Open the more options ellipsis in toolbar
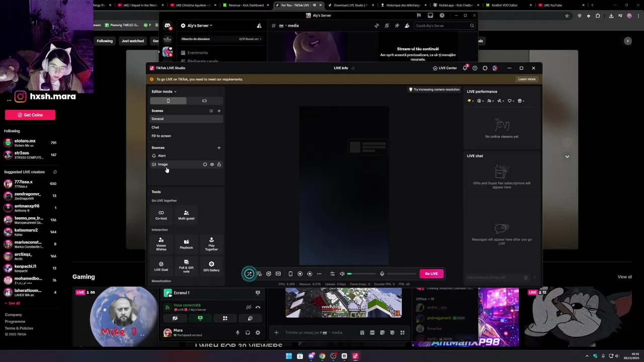Image resolution: width=644 pixels, height=362 pixels. [x=319, y=274]
